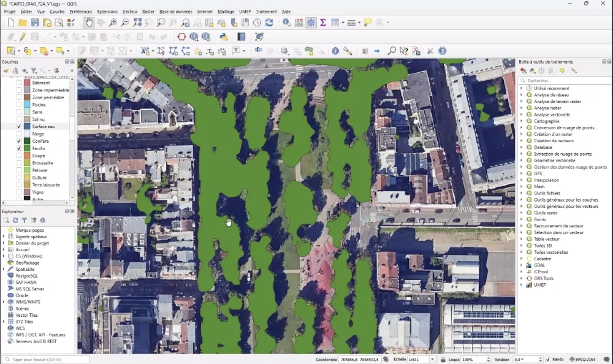Open the UMEP menu
Screen dimensions: 613x364
pyautogui.click(x=245, y=12)
